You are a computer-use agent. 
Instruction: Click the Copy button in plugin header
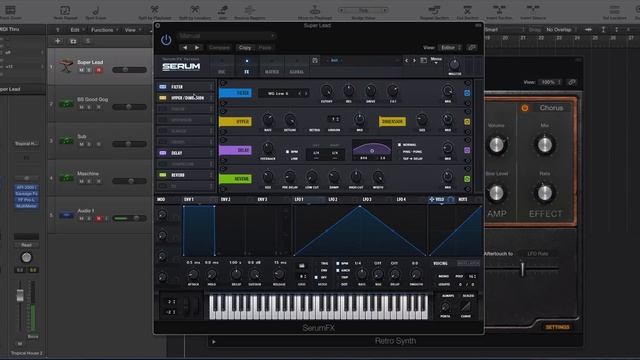(x=245, y=48)
